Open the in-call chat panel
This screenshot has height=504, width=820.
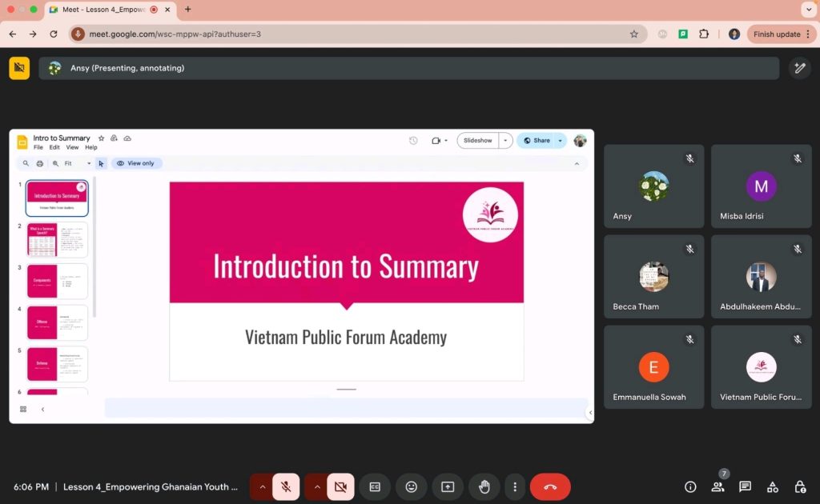point(745,486)
